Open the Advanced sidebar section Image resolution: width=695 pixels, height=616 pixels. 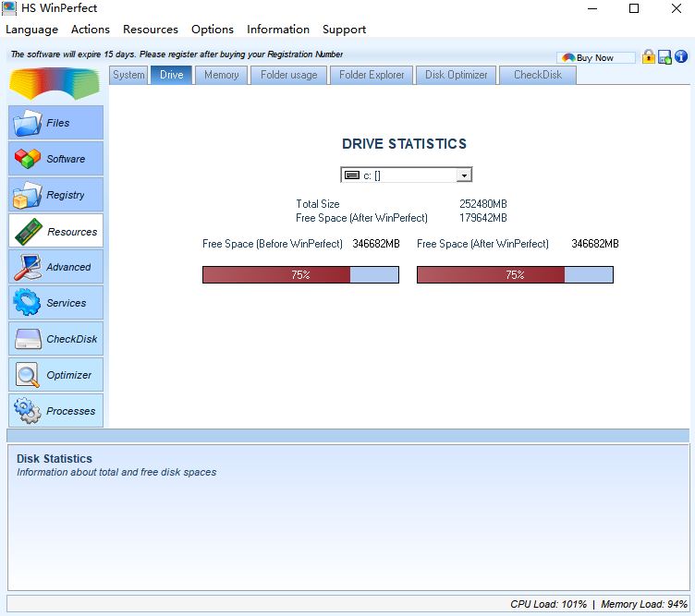point(55,267)
